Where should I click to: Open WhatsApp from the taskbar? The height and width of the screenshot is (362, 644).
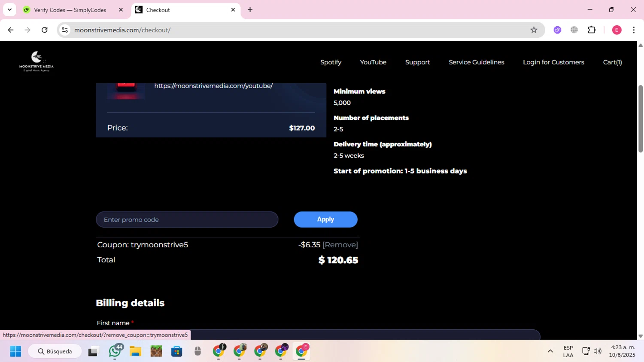point(115,351)
